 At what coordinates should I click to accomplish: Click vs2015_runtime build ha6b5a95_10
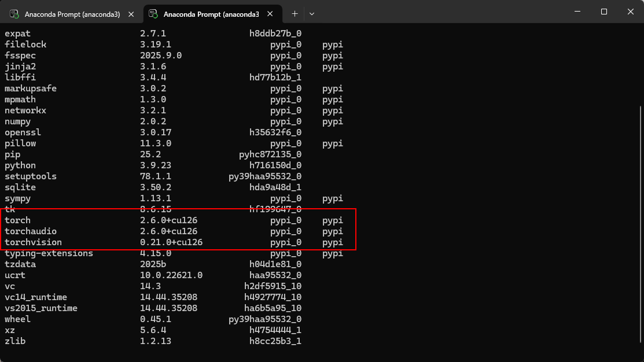coord(273,308)
